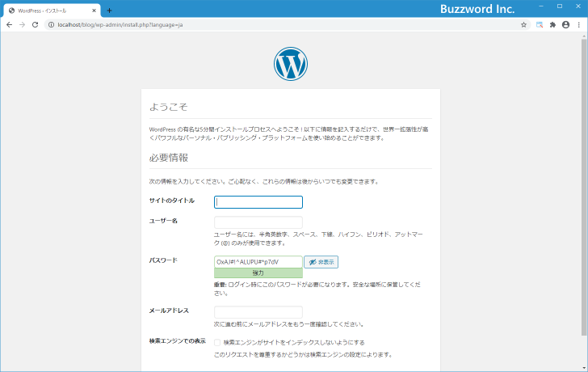Toggle password visibility with 非表示 button
The height and width of the screenshot is (372, 588).
click(x=321, y=262)
